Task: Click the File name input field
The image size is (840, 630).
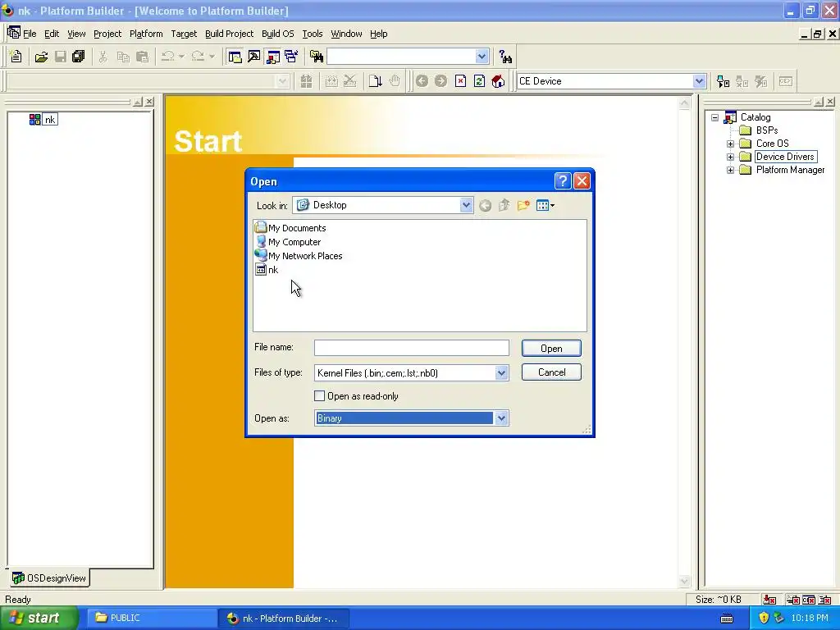Action: pyautogui.click(x=412, y=348)
